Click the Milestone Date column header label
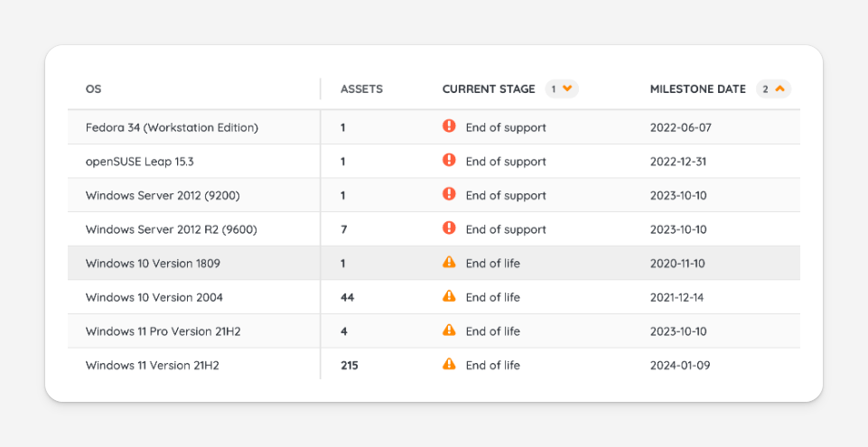 click(697, 89)
